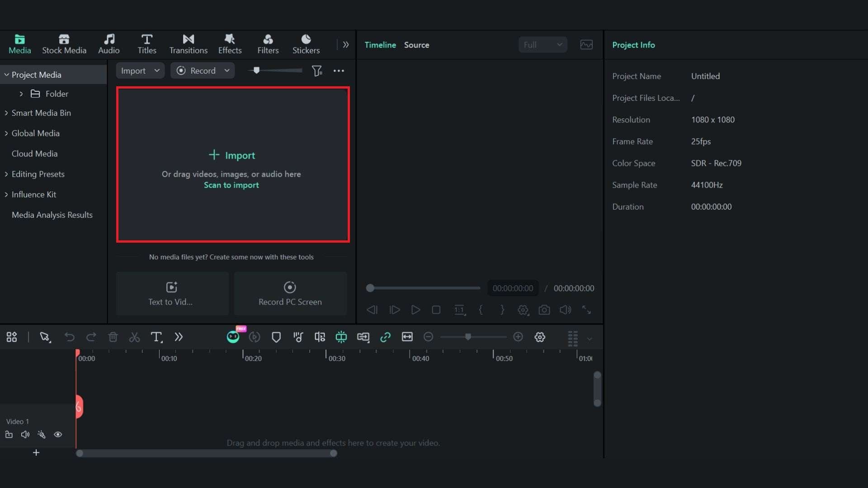Image resolution: width=868 pixels, height=488 pixels.
Task: Switch to the Audio tab
Action: pos(109,44)
